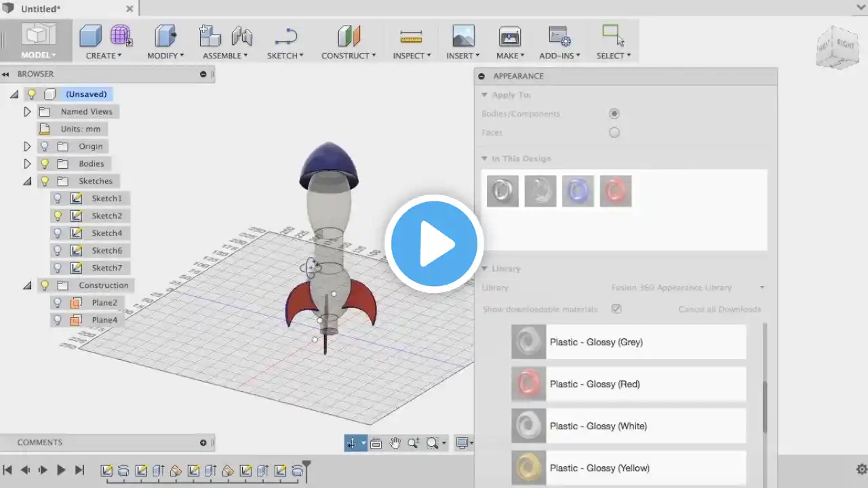868x488 pixels.
Task: Click the Create box primitive icon
Action: pyautogui.click(x=90, y=35)
